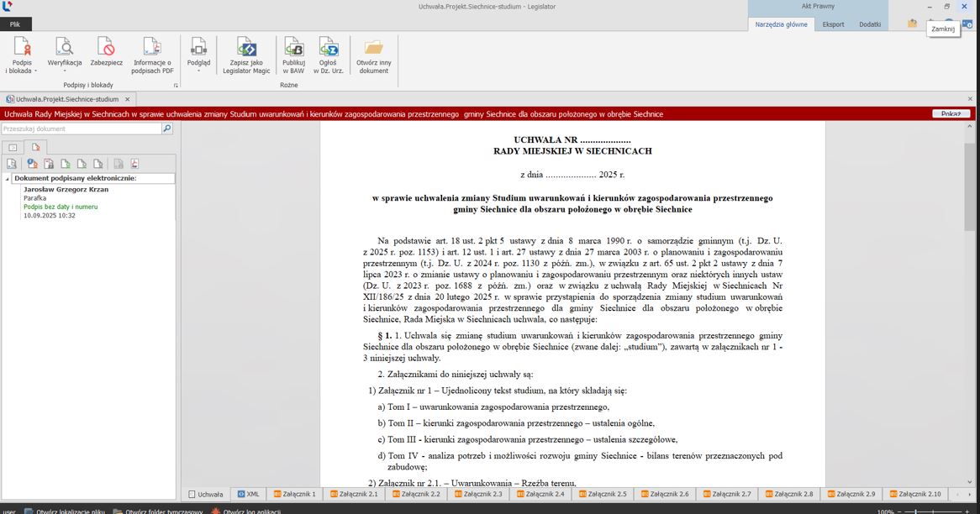This screenshot has width=980, height=514.
Task: Open the Podpisy i blokady group launcher
Action: [x=176, y=86]
